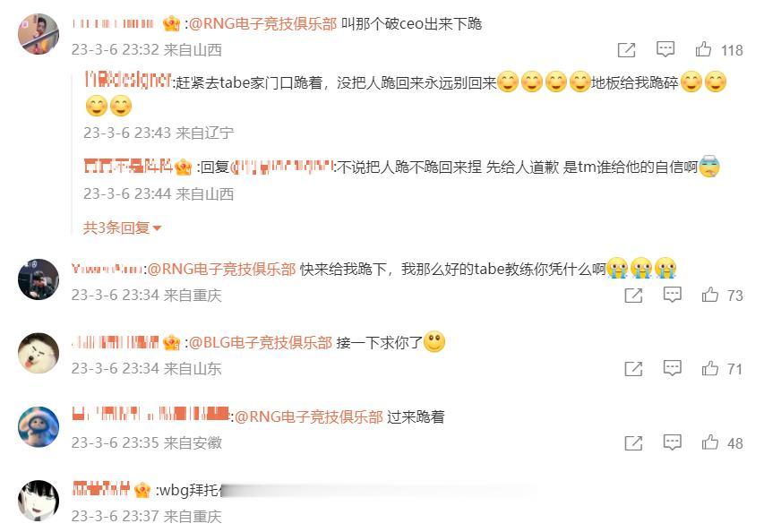
Task: Open @RNG电子竞技俱乐部 mention in tabe教练 comment
Action: click(222, 269)
